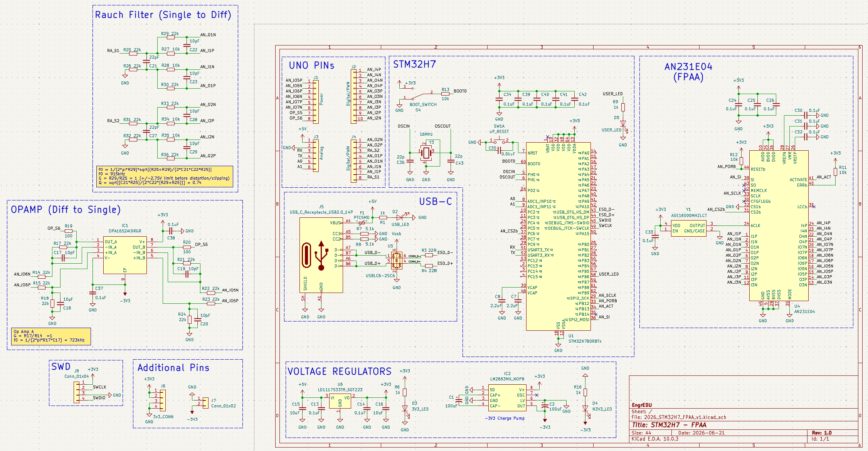Viewport: 868px width, 451px height.
Task: Click the 'AN231E04 (FPAA)' section heading
Action: [x=688, y=72]
